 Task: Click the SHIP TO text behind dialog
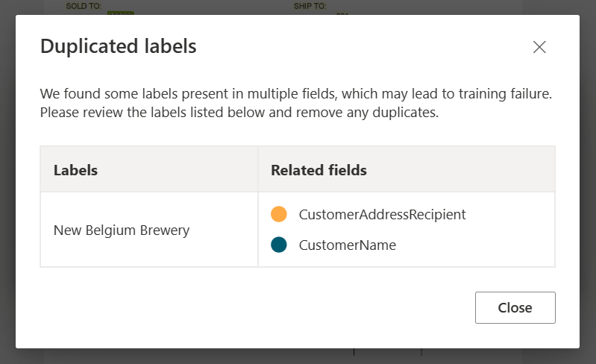point(310,6)
